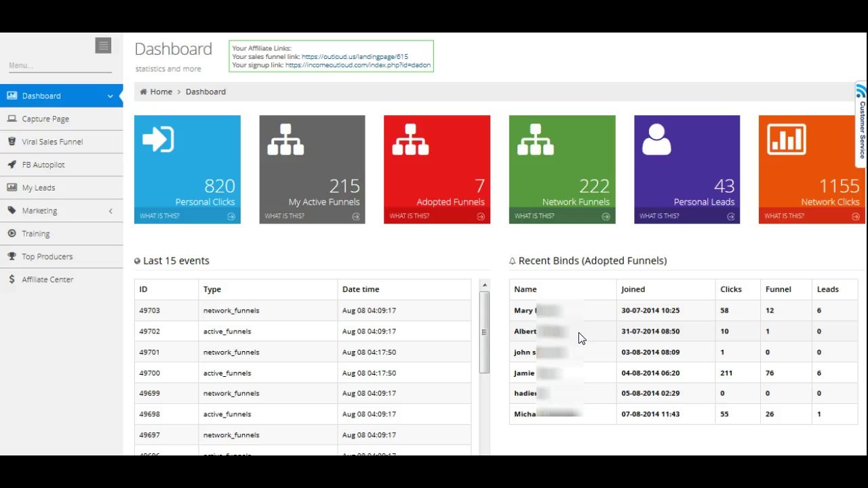Click WHAT IS THIS under Personal Leads
This screenshot has width=868, height=488.
(x=659, y=216)
